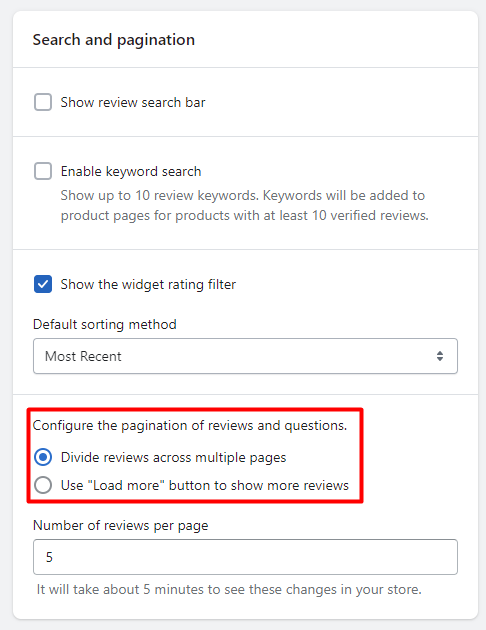Viewport: 486px width, 630px height.
Task: Tick the Enable keyword search checkbox
Action: (43, 171)
